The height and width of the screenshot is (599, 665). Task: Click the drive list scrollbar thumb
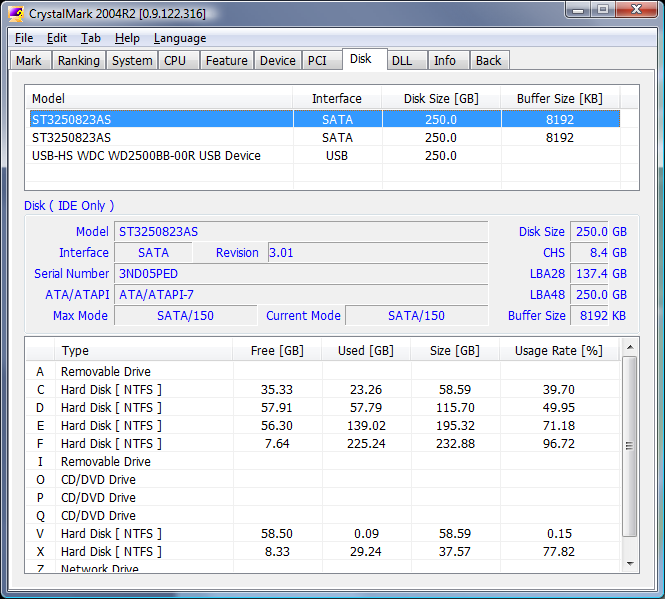click(630, 447)
